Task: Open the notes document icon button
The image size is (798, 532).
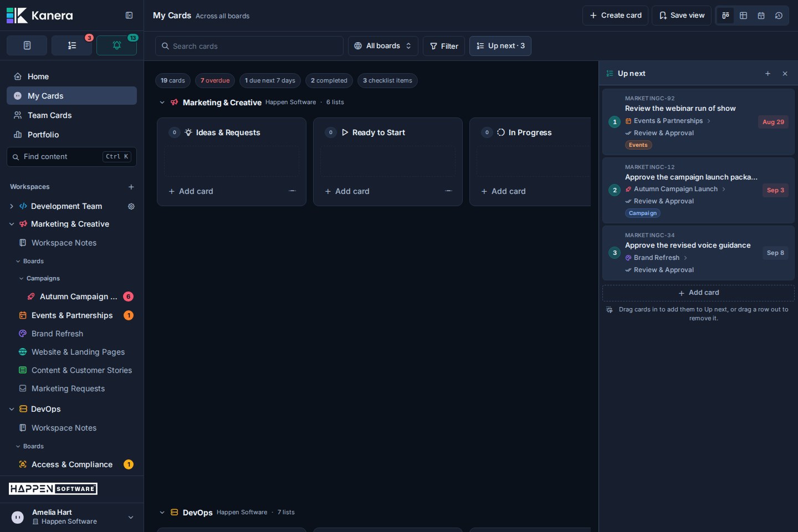Action: pyautogui.click(x=27, y=45)
